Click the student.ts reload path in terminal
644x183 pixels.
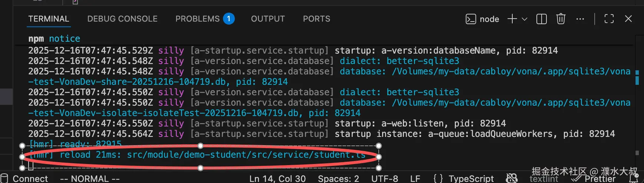coord(246,155)
